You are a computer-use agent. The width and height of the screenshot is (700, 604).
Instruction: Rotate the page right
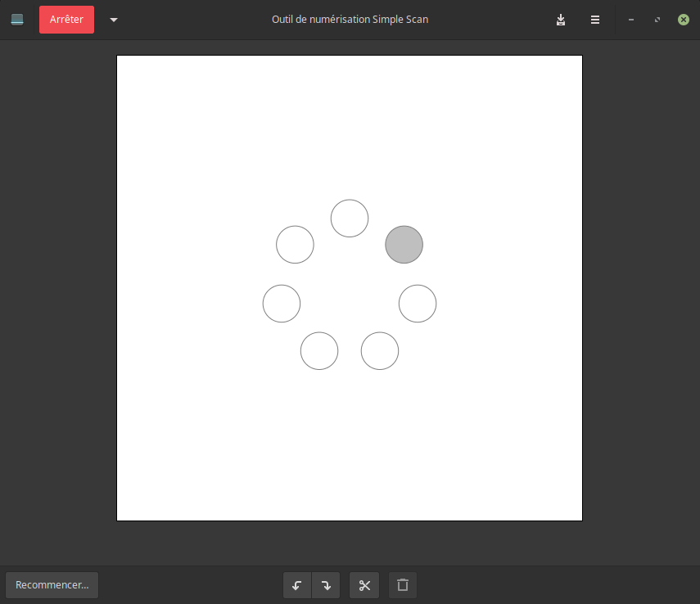click(326, 585)
